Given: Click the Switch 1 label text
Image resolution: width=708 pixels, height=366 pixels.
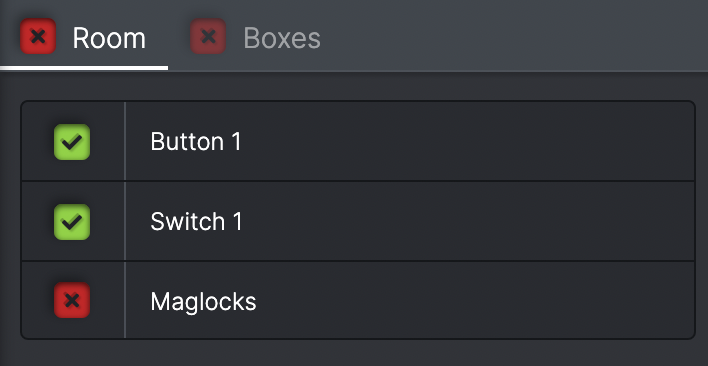Looking at the screenshot, I should pos(196,222).
